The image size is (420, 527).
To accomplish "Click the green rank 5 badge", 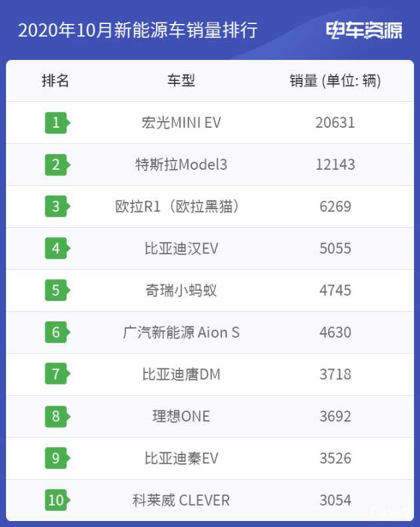I will (x=57, y=290).
